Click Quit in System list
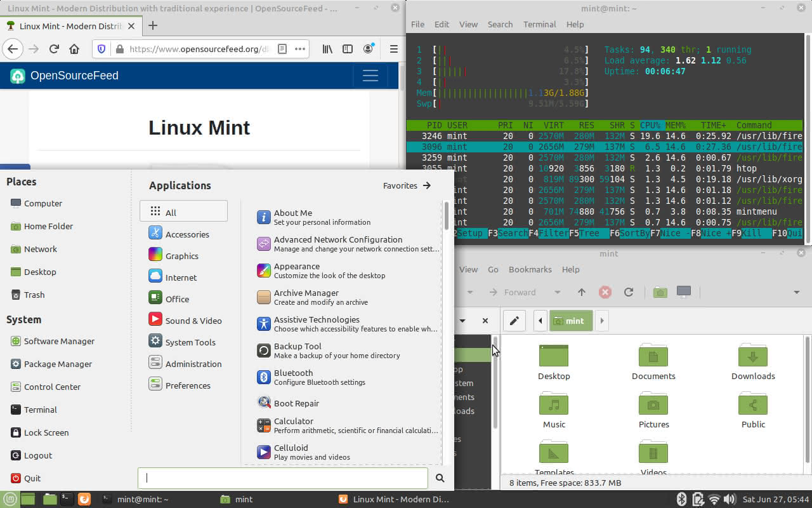 (x=25, y=478)
